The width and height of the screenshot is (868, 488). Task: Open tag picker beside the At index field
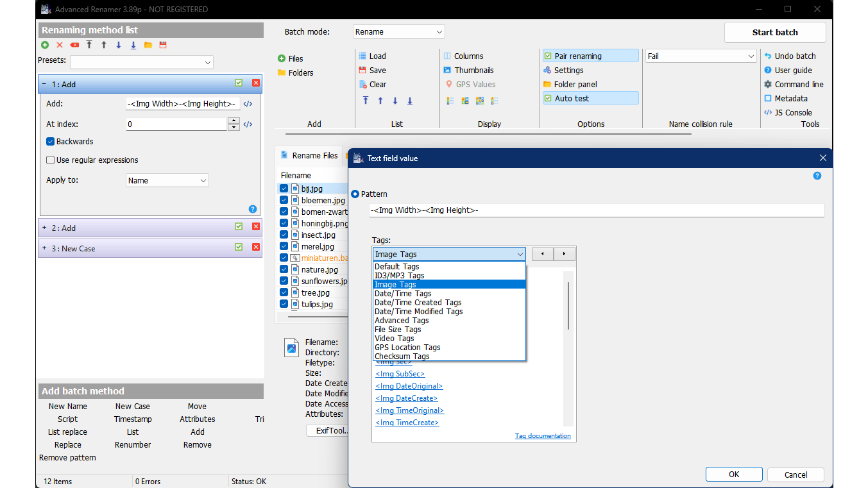click(x=248, y=124)
